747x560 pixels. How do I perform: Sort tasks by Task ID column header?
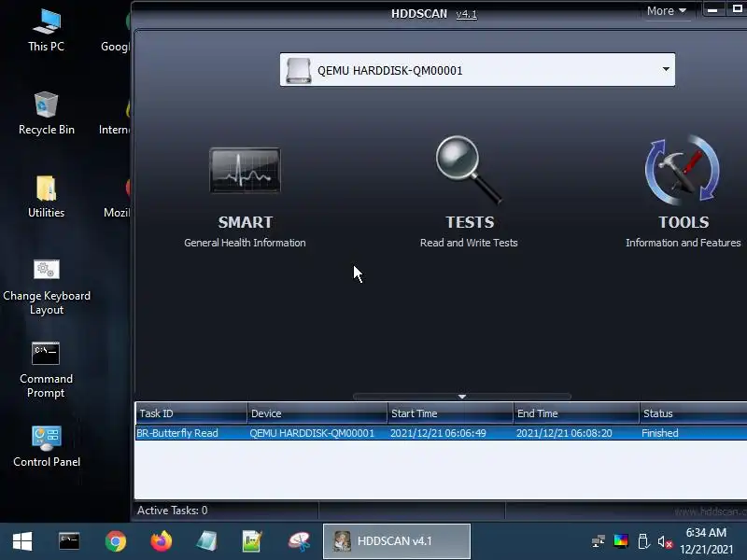(191, 413)
